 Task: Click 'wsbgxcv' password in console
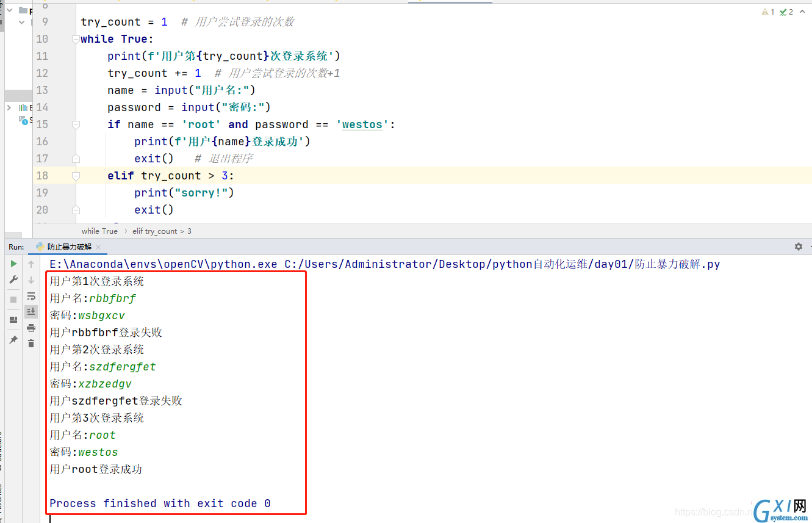point(101,316)
